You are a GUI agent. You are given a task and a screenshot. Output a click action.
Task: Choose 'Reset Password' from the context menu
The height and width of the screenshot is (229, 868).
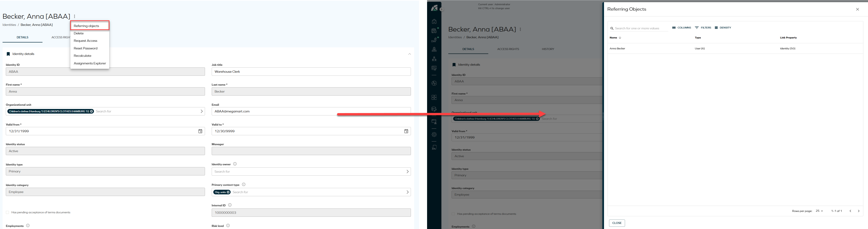point(85,48)
